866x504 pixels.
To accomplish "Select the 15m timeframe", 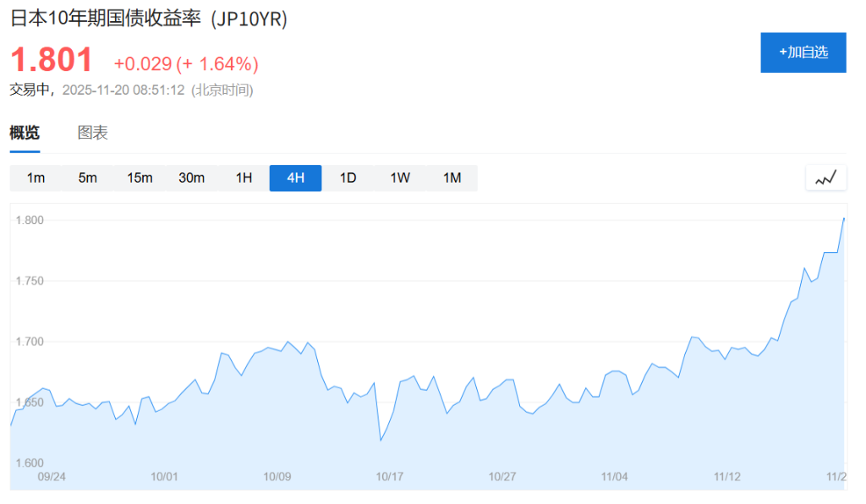I will 140,178.
